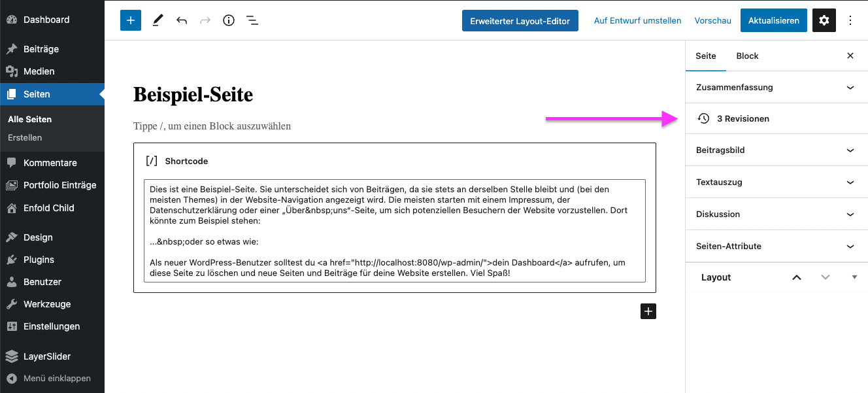The width and height of the screenshot is (868, 393).
Task: Switch to the Block tab
Action: pos(747,56)
